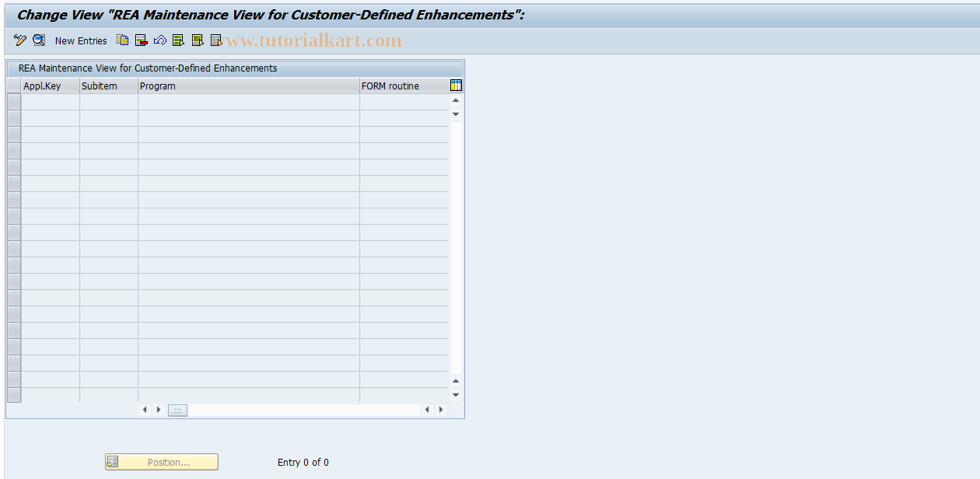980x479 pixels.
Task: Click the down arrow below the top scroll arrow
Action: [457, 114]
